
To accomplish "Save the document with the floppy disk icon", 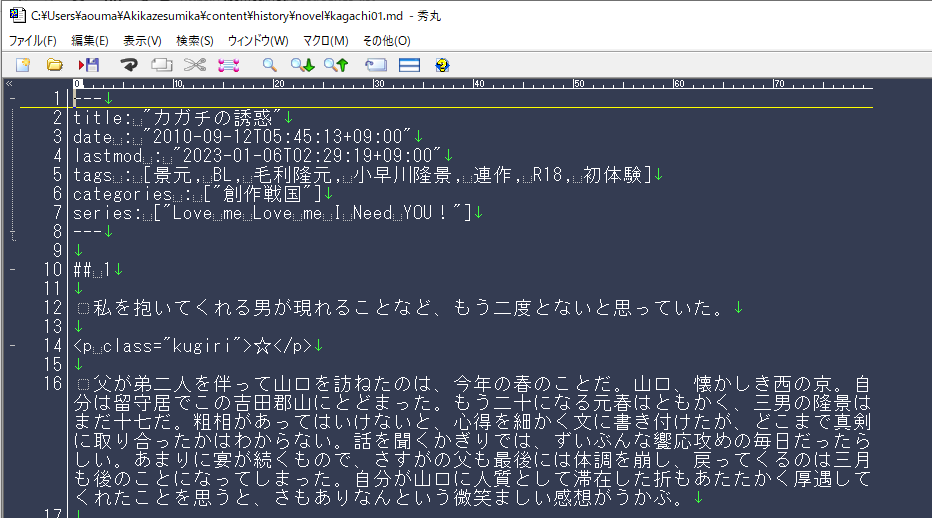I will pyautogui.click(x=90, y=65).
